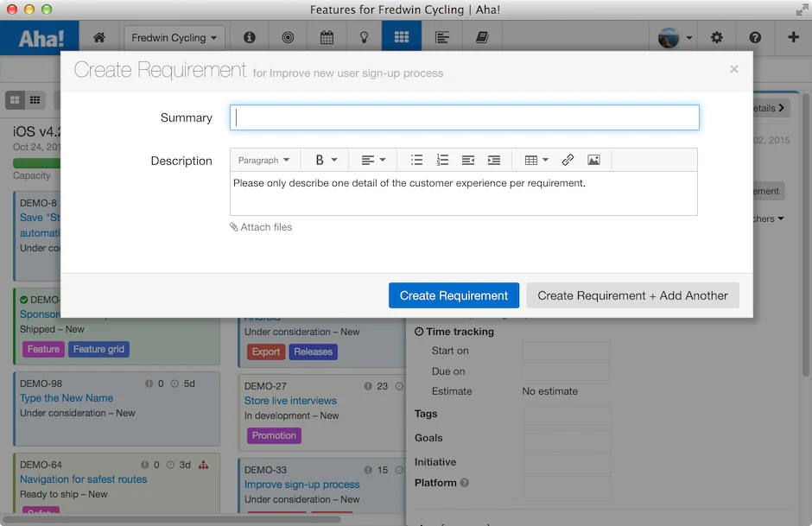Click the Aha! logo
This screenshot has height=526, width=812.
click(x=41, y=38)
